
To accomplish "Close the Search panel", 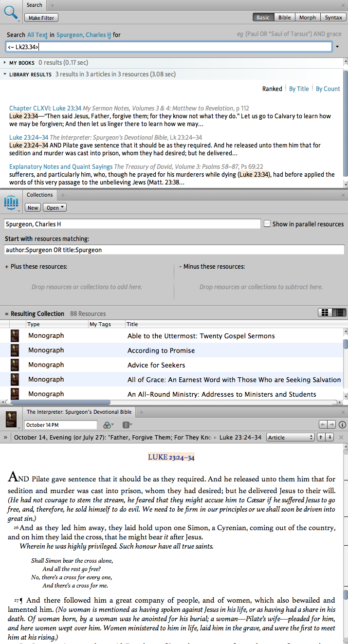I will (x=343, y=5).
